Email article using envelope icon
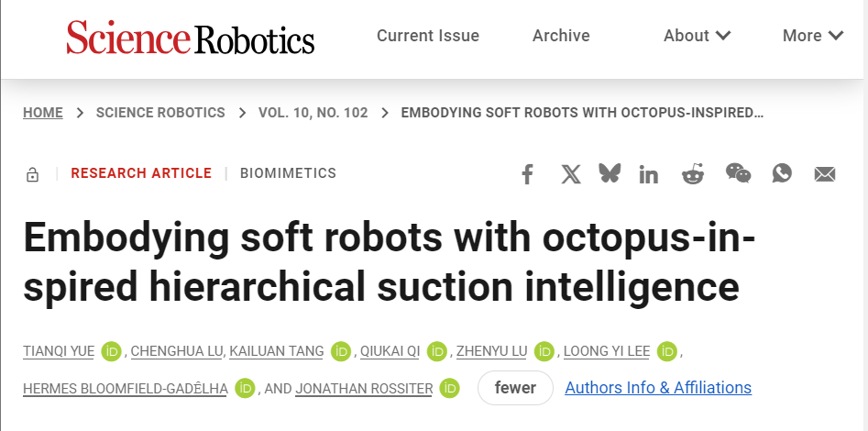 tap(825, 174)
